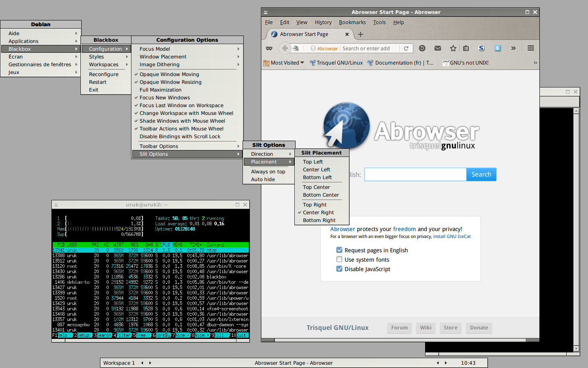This screenshot has width=588, height=368.
Task: Show bookmarks list icon next to star
Action: pos(466,48)
